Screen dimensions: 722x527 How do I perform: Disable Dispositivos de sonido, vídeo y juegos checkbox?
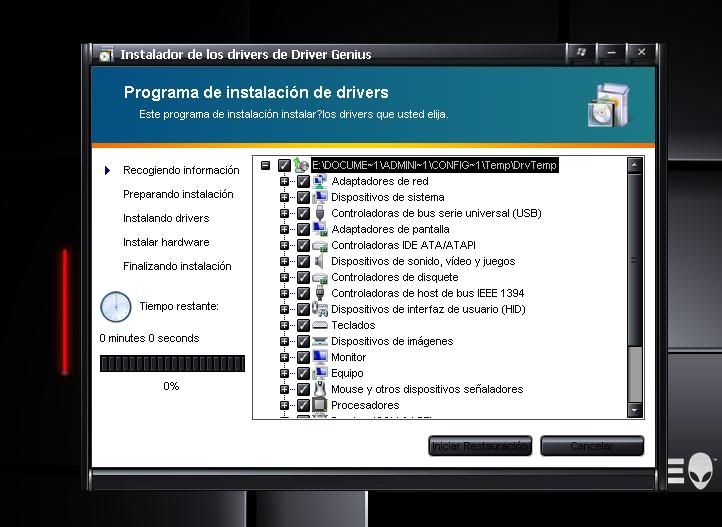[x=303, y=261]
